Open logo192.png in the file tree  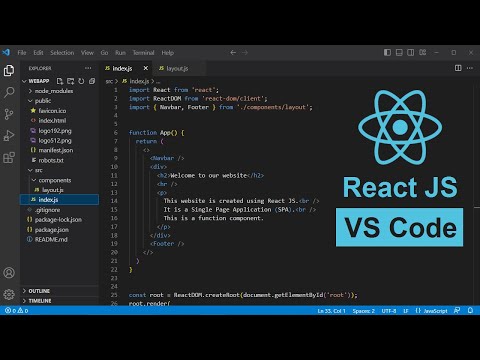(55, 131)
